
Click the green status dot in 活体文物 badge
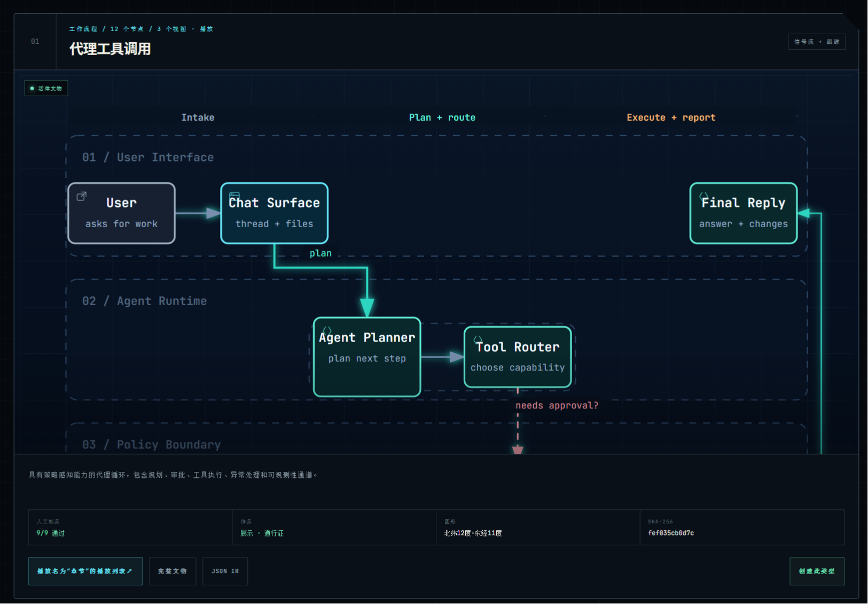tap(32, 88)
